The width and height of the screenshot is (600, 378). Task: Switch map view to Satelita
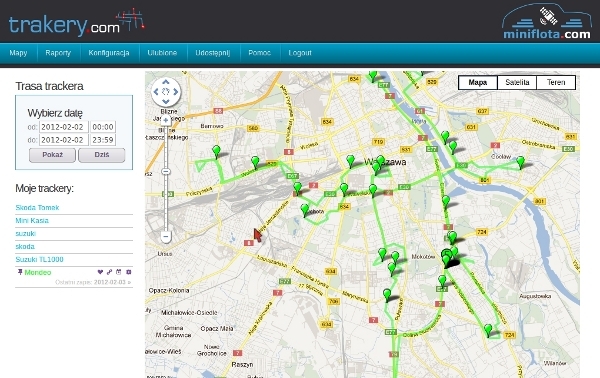click(x=517, y=83)
